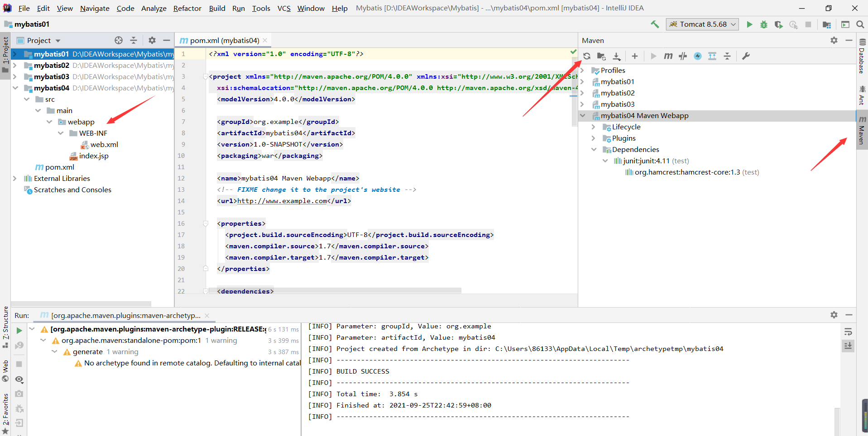Close the pom.xml editor tab
This screenshot has width=868, height=436.
pyautogui.click(x=265, y=41)
